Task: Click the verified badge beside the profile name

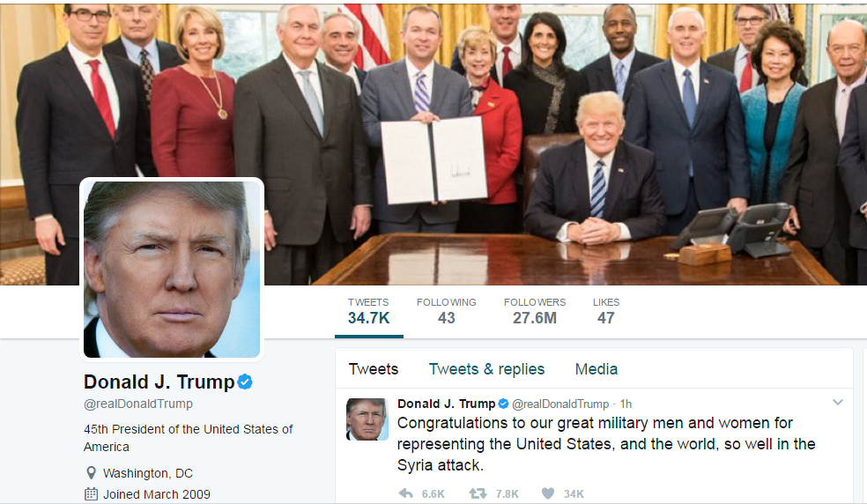Action: point(245,382)
